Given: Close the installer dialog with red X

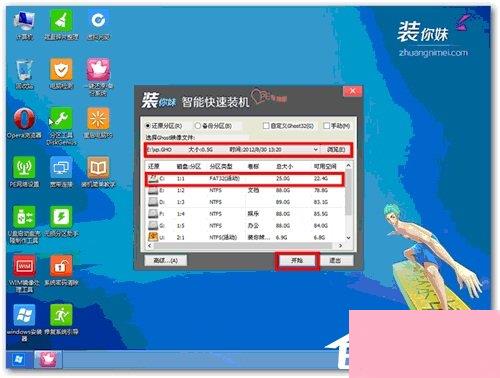Looking at the screenshot, I should tap(353, 91).
